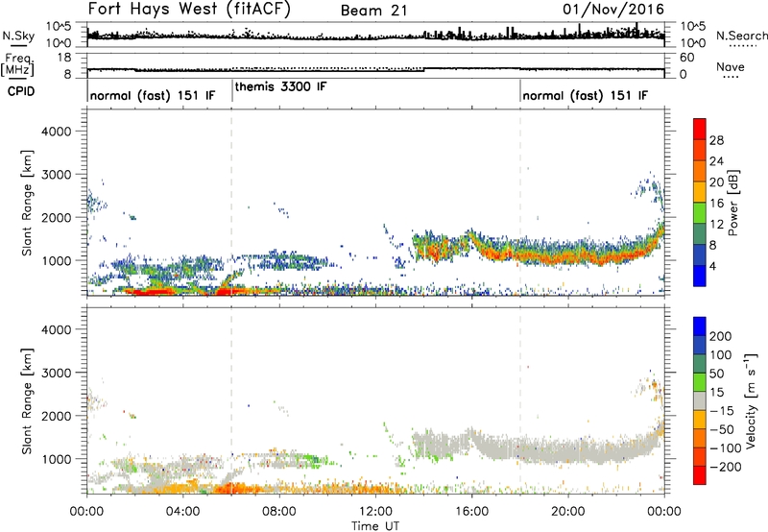
Task: Click the blue bottom of power colorbar
Action: [700, 276]
